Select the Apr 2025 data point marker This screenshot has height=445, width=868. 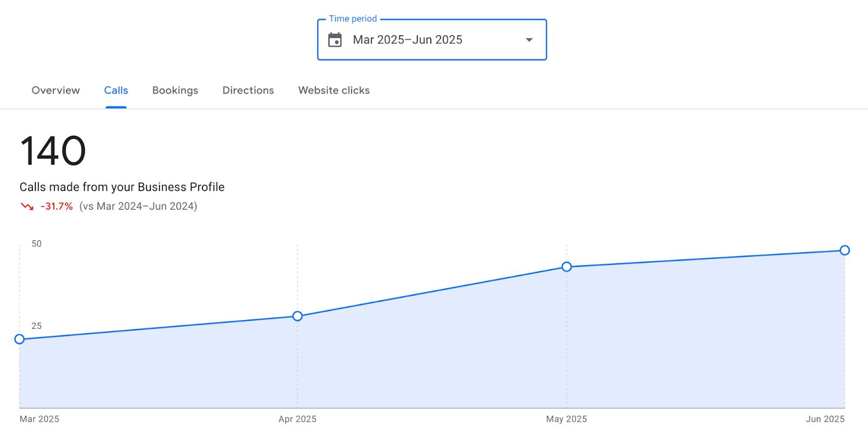(x=297, y=316)
